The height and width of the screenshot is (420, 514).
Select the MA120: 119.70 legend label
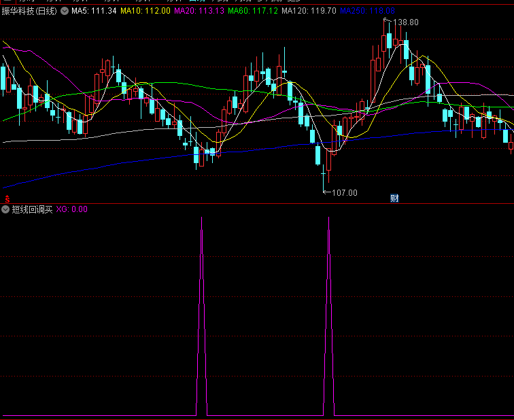point(308,12)
